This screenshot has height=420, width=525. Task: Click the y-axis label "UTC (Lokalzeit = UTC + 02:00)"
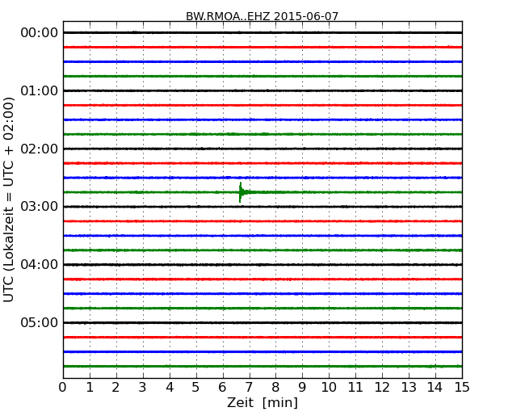coord(10,199)
